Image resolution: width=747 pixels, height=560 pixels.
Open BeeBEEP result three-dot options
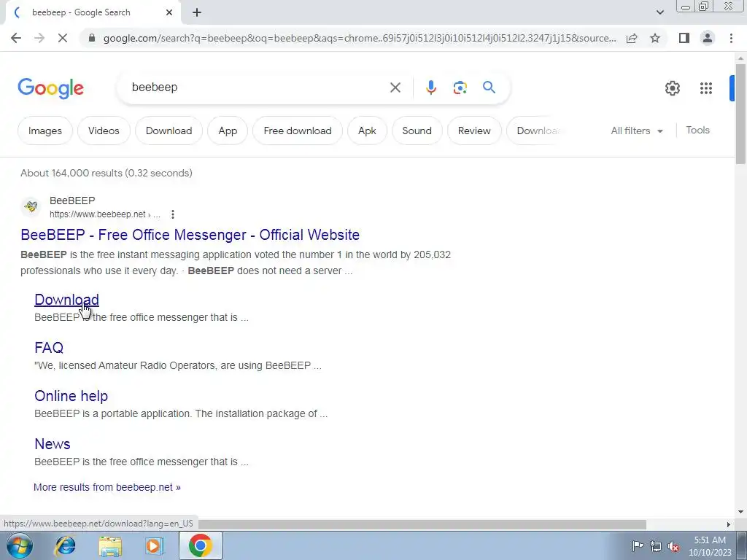pyautogui.click(x=172, y=214)
